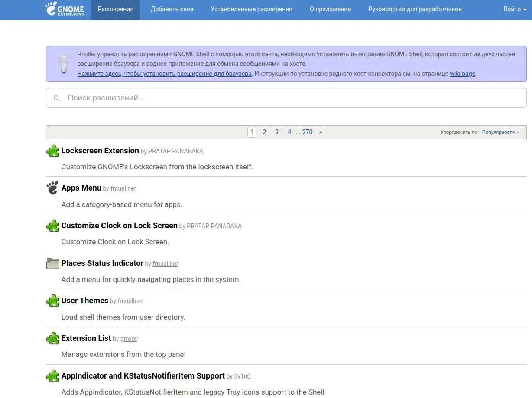Open Places Status Indicator title
This screenshot has width=532, height=398.
102,263
